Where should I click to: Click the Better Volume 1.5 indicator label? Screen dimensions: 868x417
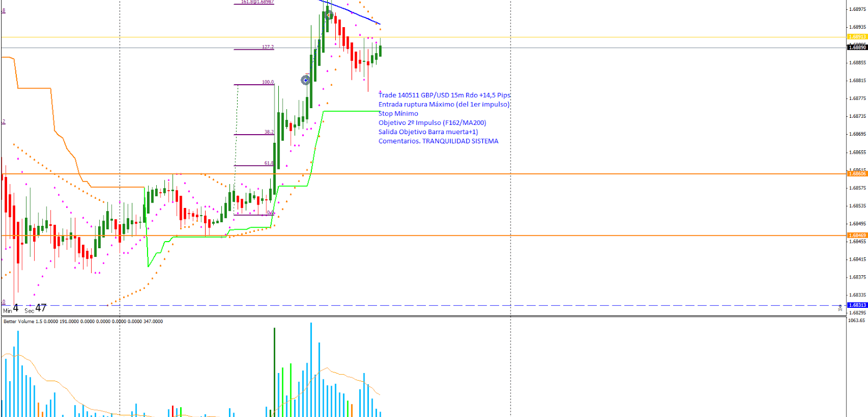[83, 321]
